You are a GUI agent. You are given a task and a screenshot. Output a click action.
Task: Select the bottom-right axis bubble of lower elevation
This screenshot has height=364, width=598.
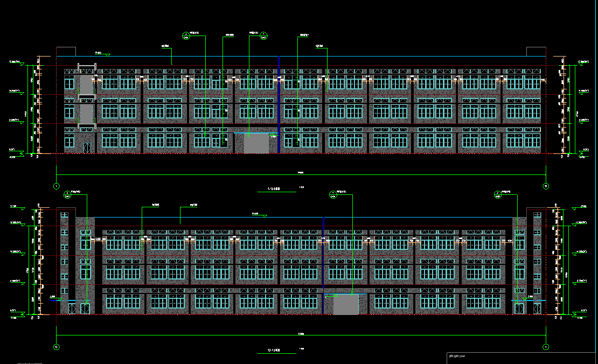pyautogui.click(x=546, y=347)
